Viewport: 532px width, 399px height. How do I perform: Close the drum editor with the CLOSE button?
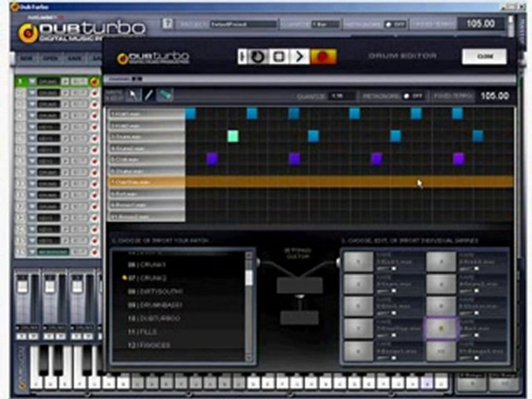tap(484, 57)
